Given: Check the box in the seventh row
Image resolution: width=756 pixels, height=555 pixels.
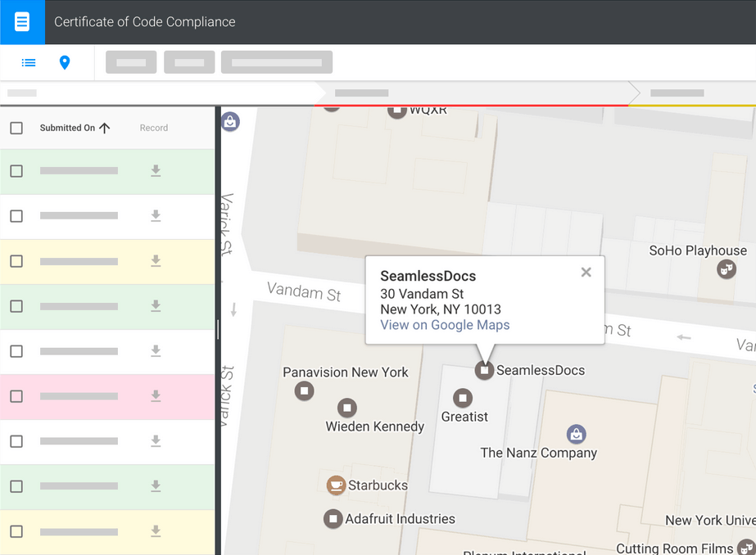Looking at the screenshot, I should pos(16,441).
